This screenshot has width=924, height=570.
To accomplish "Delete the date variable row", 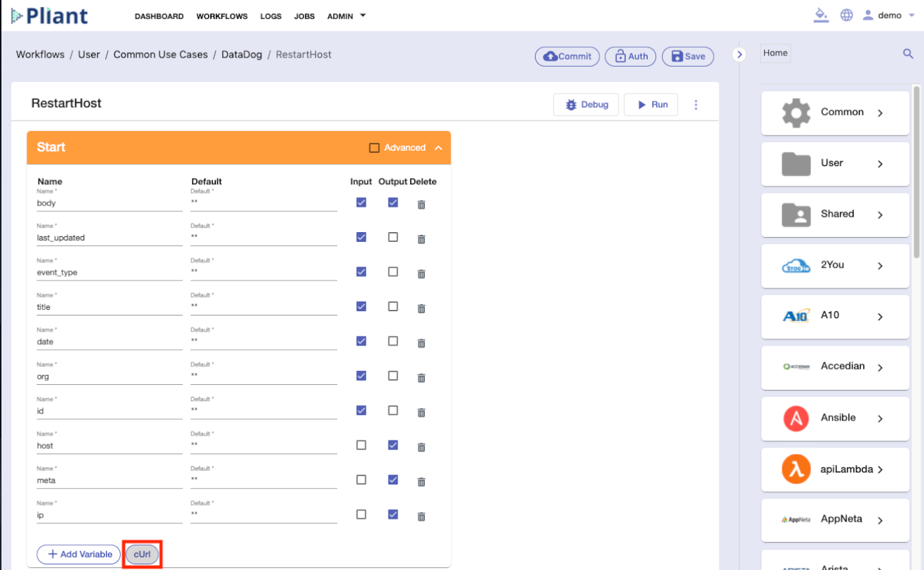I will [x=421, y=343].
